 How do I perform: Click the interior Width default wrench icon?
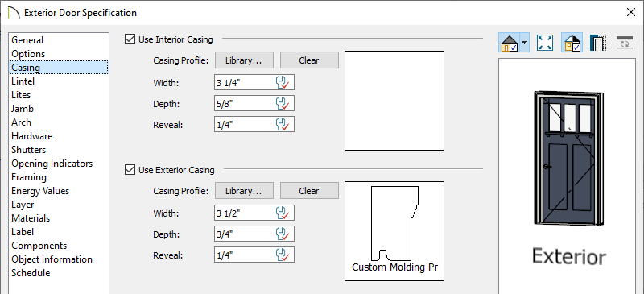[x=283, y=83]
